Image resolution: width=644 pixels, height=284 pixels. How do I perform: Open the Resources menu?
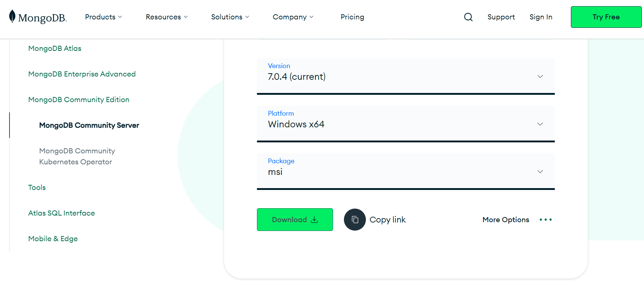pyautogui.click(x=167, y=17)
